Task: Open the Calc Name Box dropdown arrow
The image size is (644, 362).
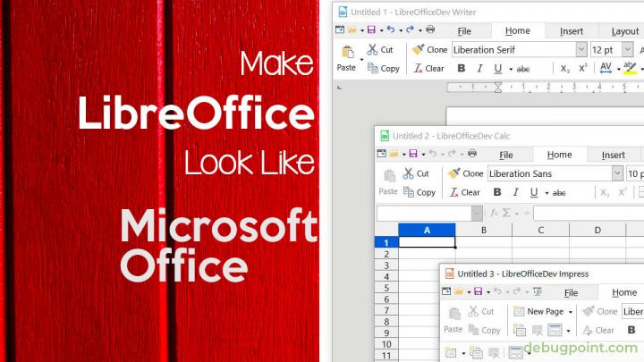Action: (477, 213)
